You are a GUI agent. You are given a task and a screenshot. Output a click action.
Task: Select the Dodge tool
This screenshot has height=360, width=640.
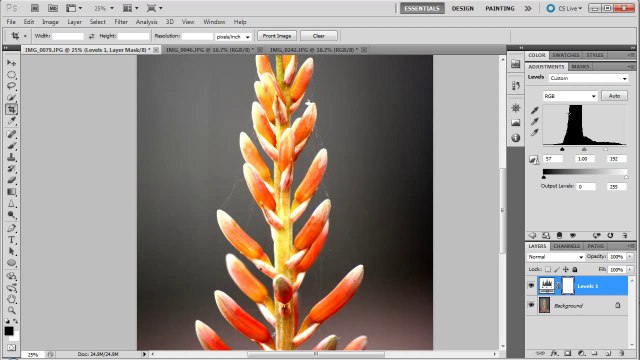click(11, 215)
